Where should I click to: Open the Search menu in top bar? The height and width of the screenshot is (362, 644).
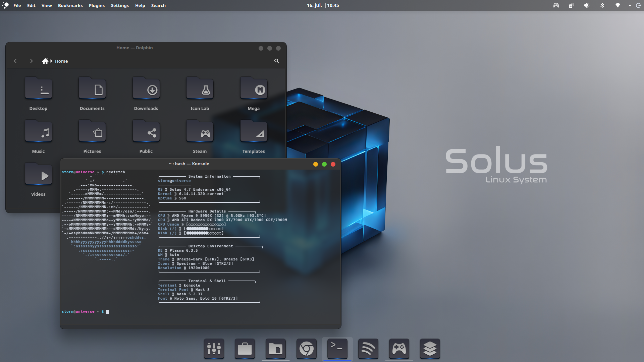coord(158,5)
